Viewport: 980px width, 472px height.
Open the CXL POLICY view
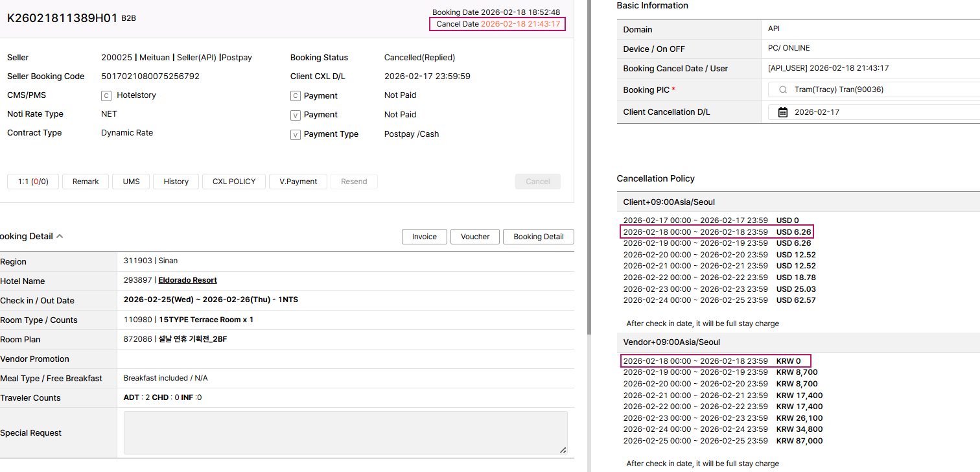(234, 182)
